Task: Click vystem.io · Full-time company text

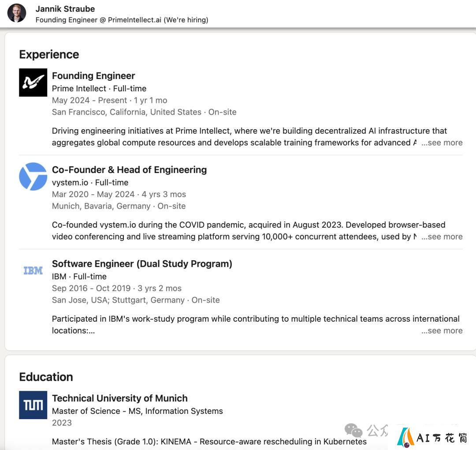Action: coord(90,182)
